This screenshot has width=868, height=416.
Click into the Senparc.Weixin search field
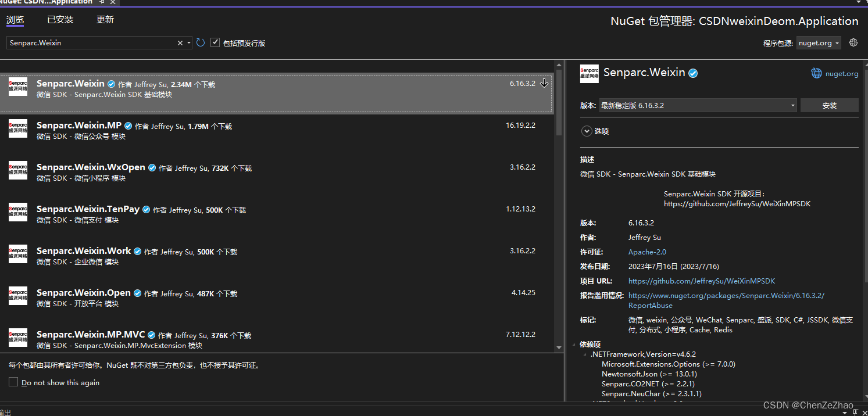(x=92, y=43)
